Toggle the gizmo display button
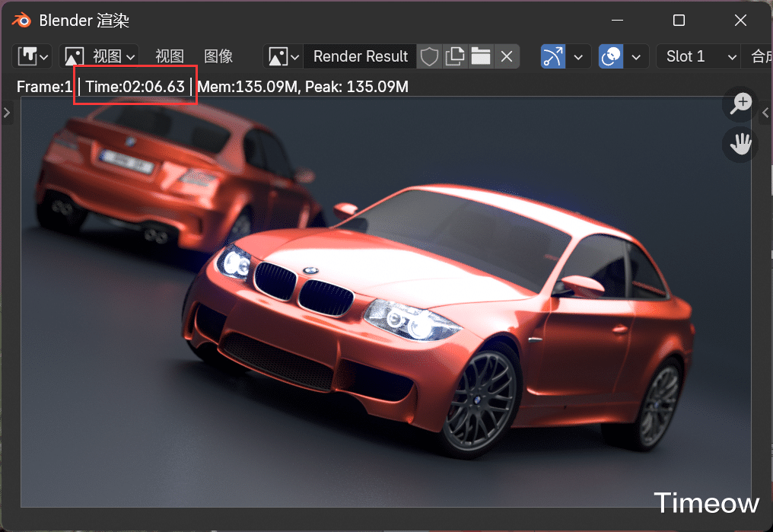Viewport: 773px width, 532px height. point(553,56)
